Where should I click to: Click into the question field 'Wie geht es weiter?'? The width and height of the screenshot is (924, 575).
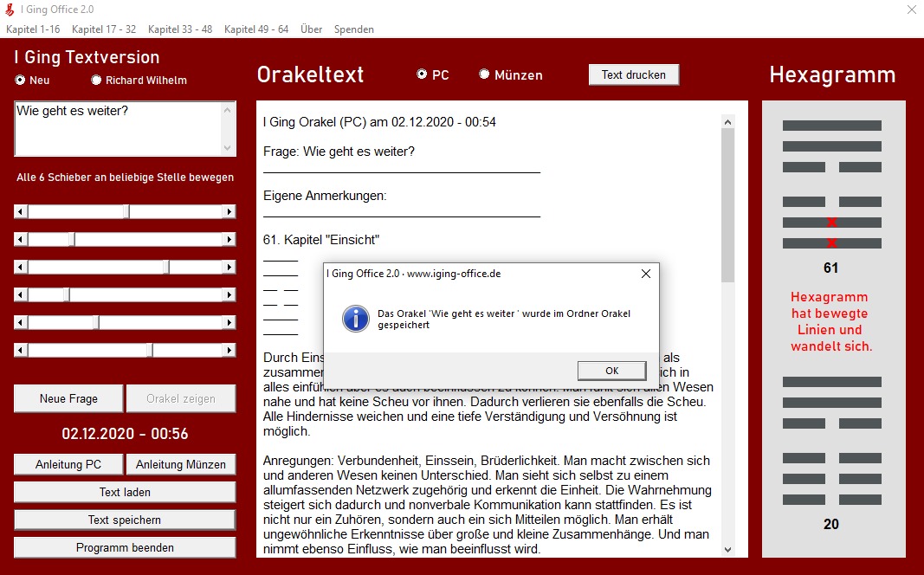pos(118,128)
